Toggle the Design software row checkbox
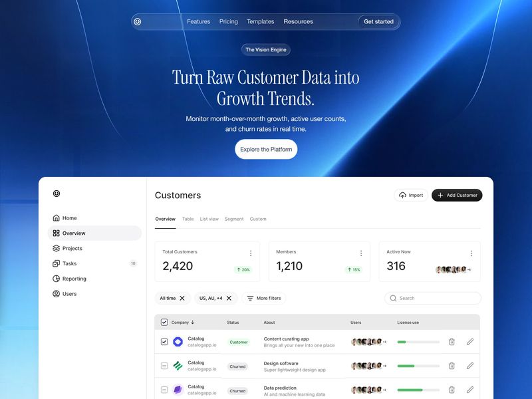Viewport: 532px width, 399px height. pyautogui.click(x=164, y=366)
